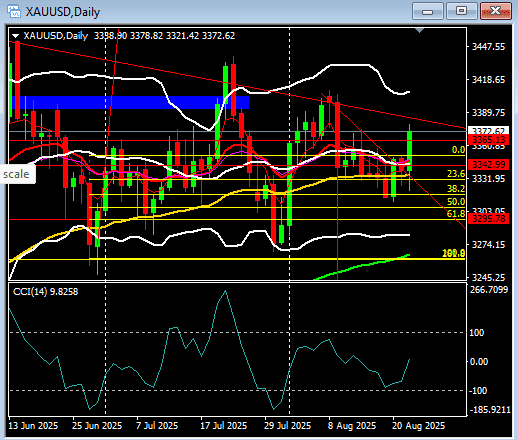Click the scale tooltip label
518x440 pixels.
16,174
